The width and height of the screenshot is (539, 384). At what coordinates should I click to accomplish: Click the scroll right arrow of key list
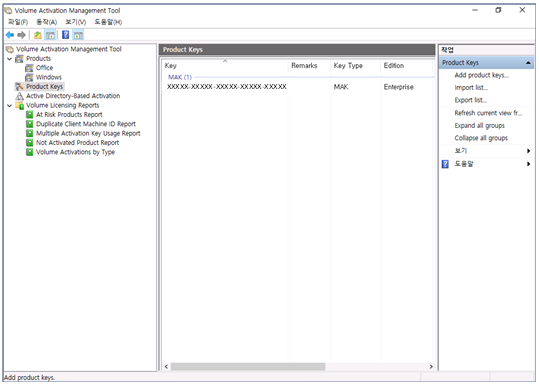pos(431,366)
